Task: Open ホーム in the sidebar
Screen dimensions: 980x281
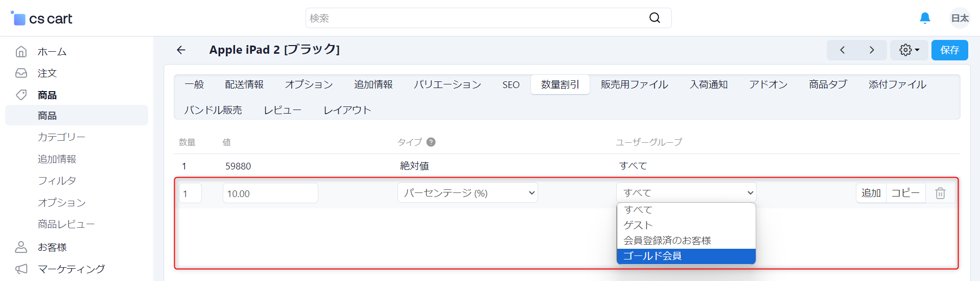Action: point(52,52)
